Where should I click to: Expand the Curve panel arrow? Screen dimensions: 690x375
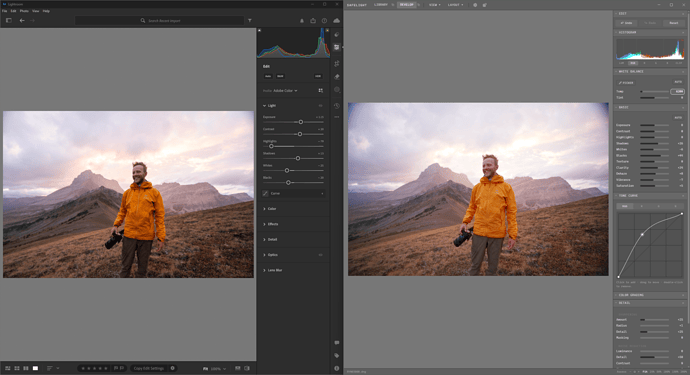[322, 194]
